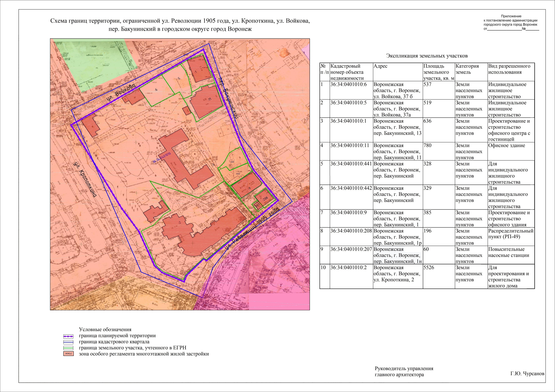The image size is (555, 392).
Task: Click the green ЕГРН land parcel legend line
Action: pyautogui.click(x=68, y=348)
